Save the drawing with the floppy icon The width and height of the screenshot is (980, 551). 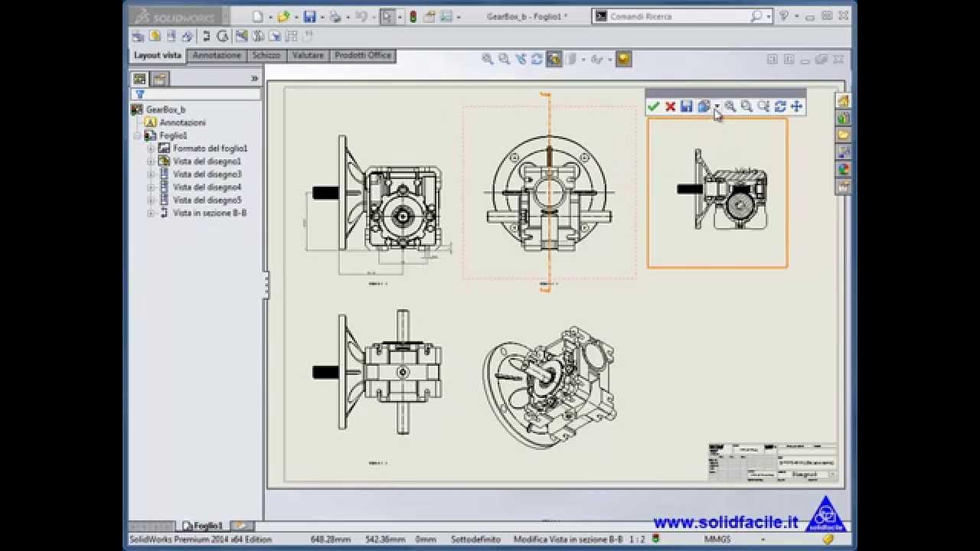click(x=309, y=16)
